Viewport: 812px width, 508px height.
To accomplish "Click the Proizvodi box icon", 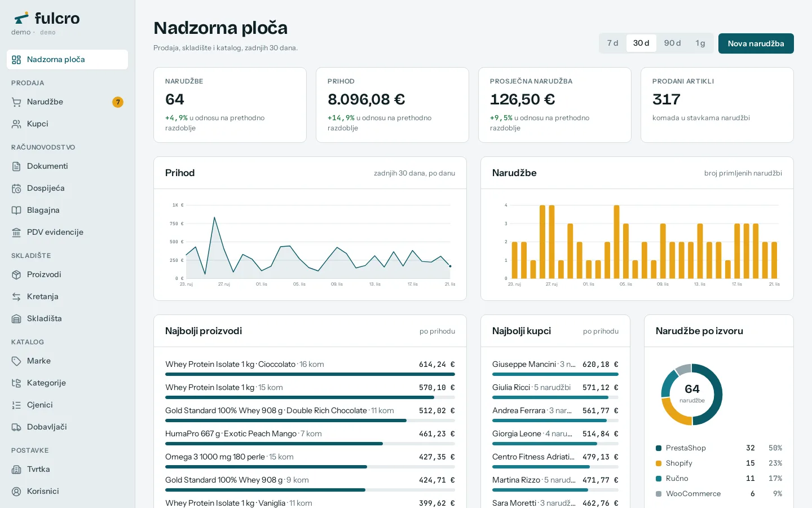I will [16, 275].
